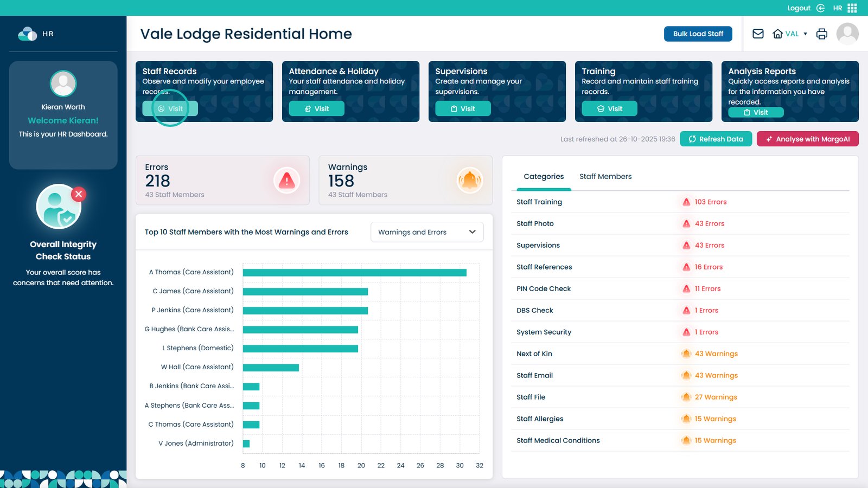Image resolution: width=868 pixels, height=488 pixels.
Task: Click the red Errors alert icon
Action: [286, 181]
